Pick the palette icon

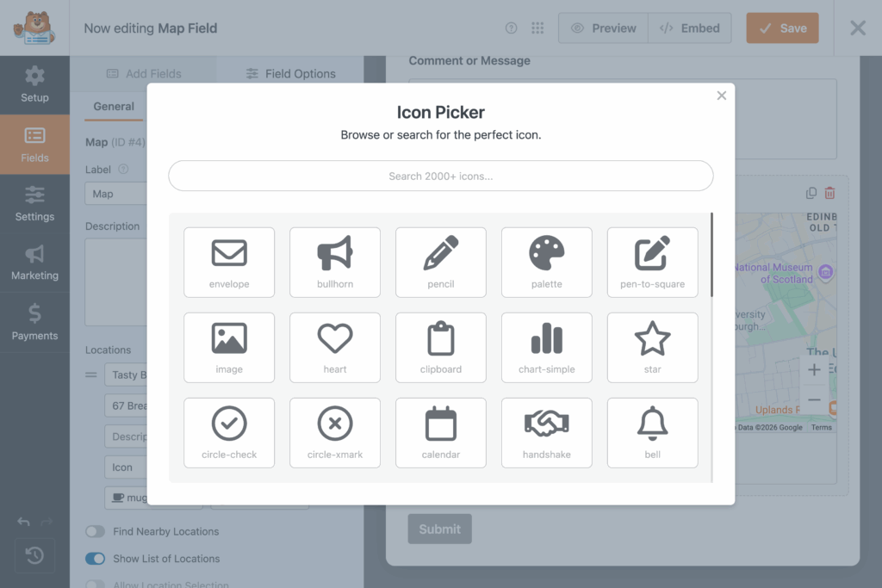click(x=547, y=262)
